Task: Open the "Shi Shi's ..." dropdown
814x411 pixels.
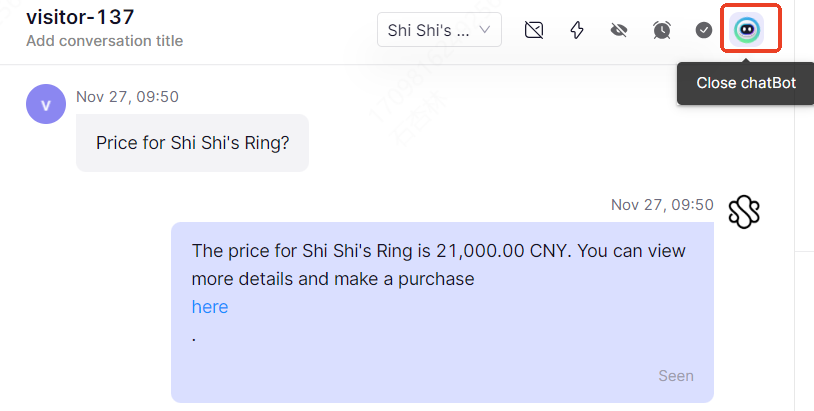Action: click(439, 30)
